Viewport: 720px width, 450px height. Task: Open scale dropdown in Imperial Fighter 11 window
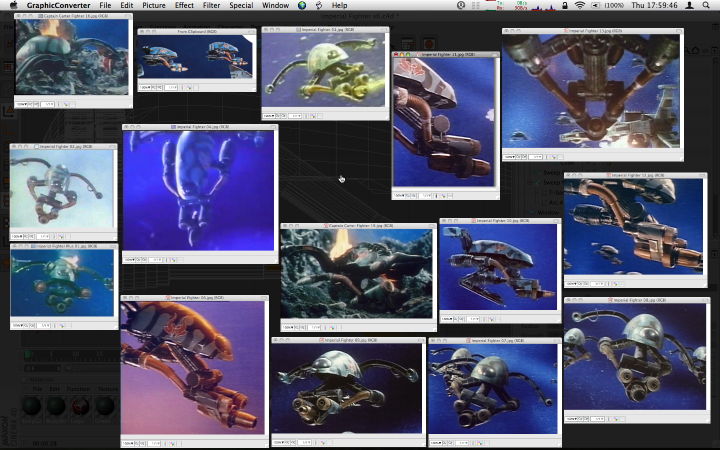pos(425,195)
